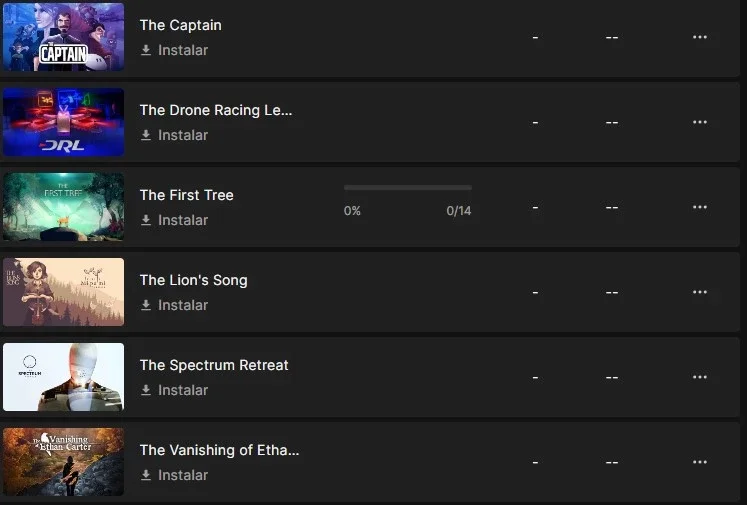
Task: Open the three-dot menu for The Lion's Song
Action: 699,292
